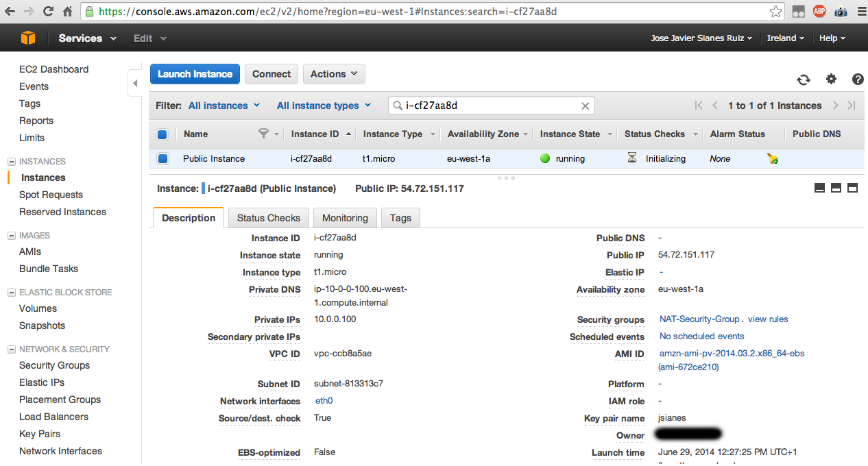Click the Name column filter funnel icon
The image size is (868, 466).
[263, 134]
